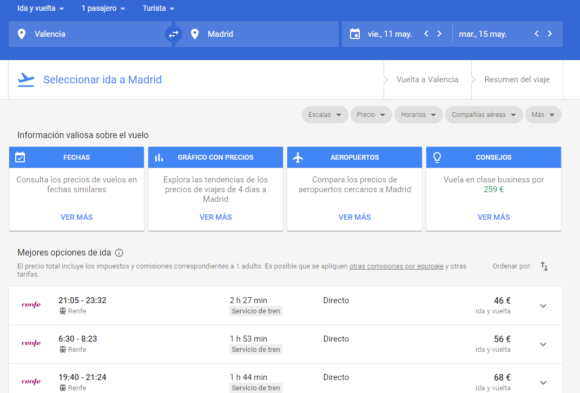
Task: Open the Escalas filter
Action: coord(325,115)
